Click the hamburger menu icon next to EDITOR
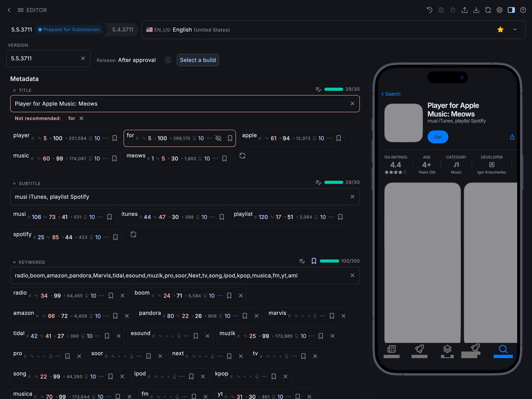The width and height of the screenshot is (532, 399). point(20,10)
